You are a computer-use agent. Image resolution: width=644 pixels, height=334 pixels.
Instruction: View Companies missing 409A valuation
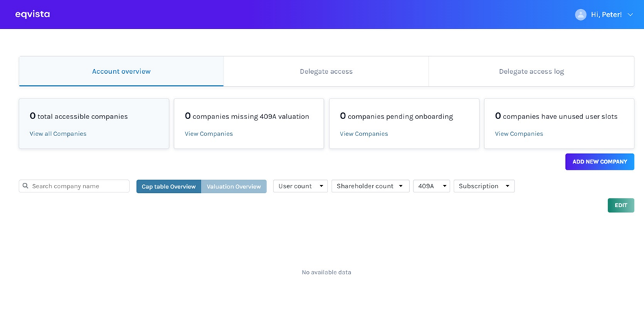pos(208,134)
